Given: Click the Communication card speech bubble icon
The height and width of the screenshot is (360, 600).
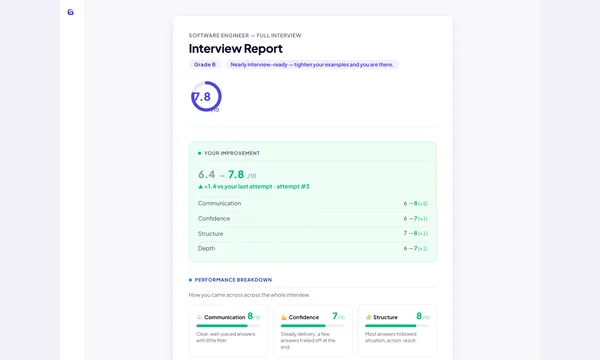Looking at the screenshot, I should point(199,317).
